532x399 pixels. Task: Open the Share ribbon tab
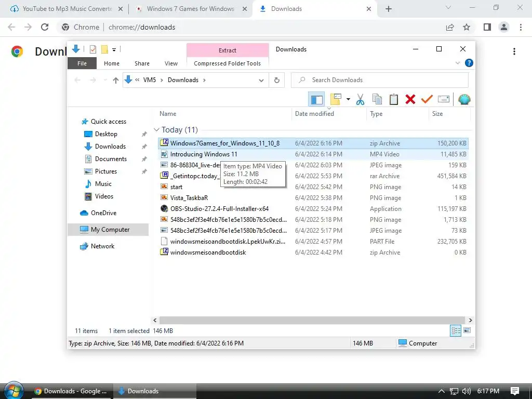coord(142,63)
